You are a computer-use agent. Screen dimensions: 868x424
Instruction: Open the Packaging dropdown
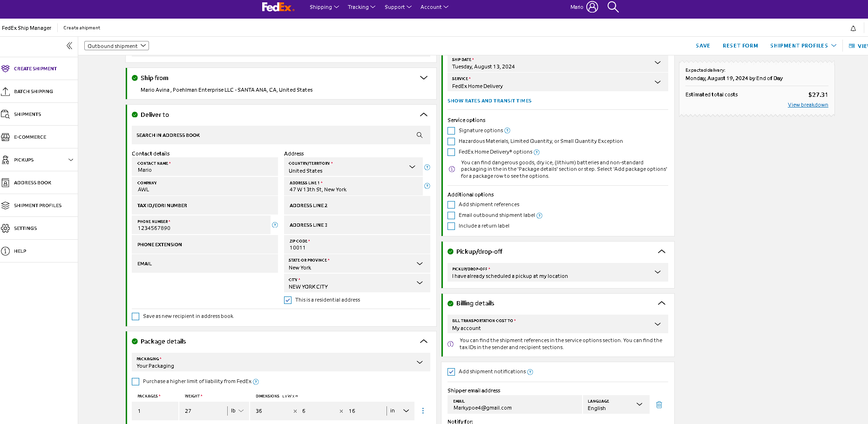(281, 362)
